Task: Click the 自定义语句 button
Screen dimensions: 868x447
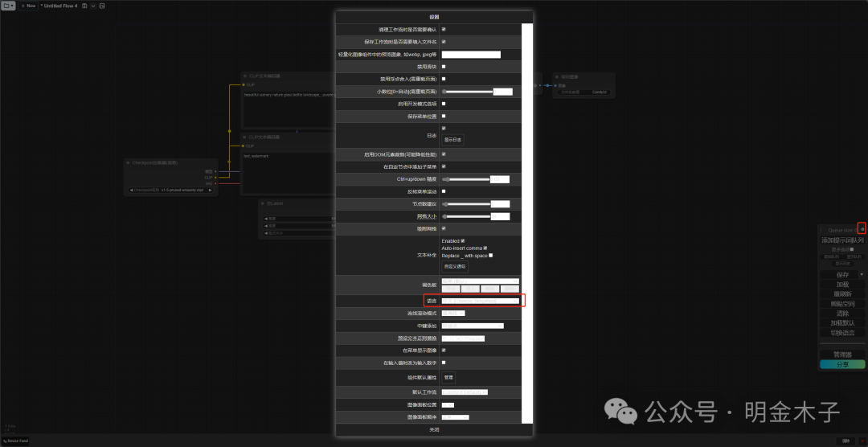Action: pos(455,266)
